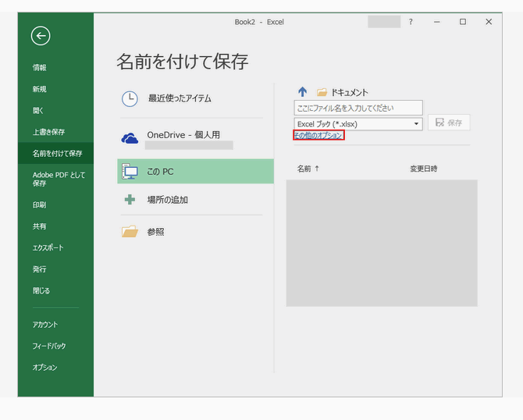Click the back arrow circle icon

[x=41, y=36]
